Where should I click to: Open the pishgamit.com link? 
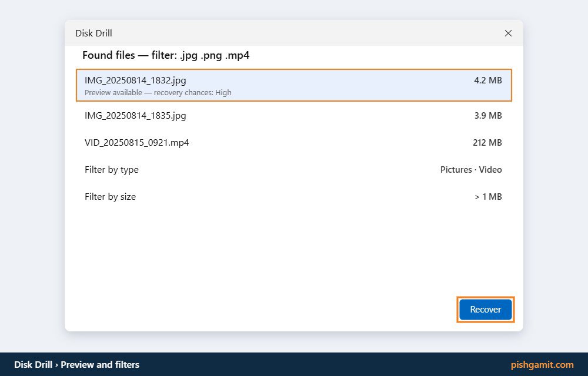pyautogui.click(x=542, y=364)
